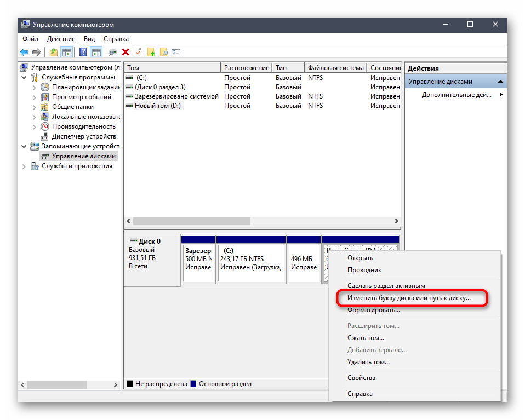Expand the Службы и приложения node

click(x=24, y=166)
